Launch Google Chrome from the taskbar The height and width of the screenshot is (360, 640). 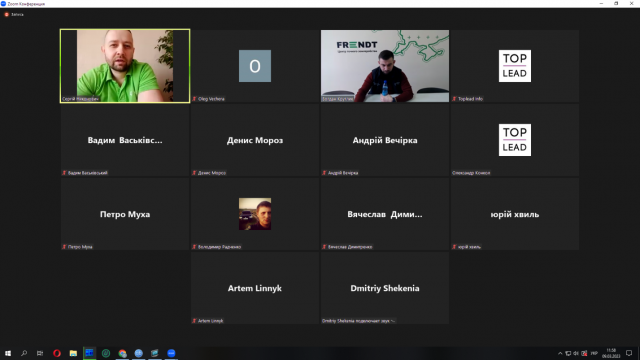pyautogui.click(x=122, y=353)
